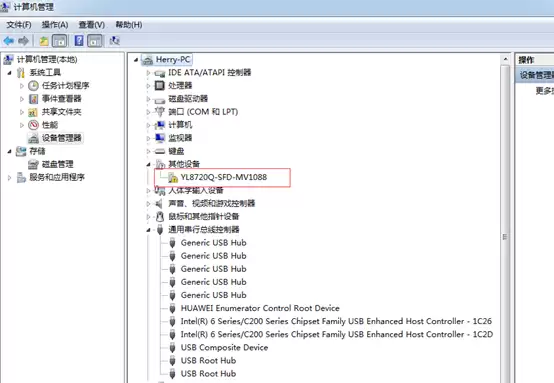Click the Back arrow toolbar icon
This screenshot has width=554, height=383.
(x=8, y=41)
